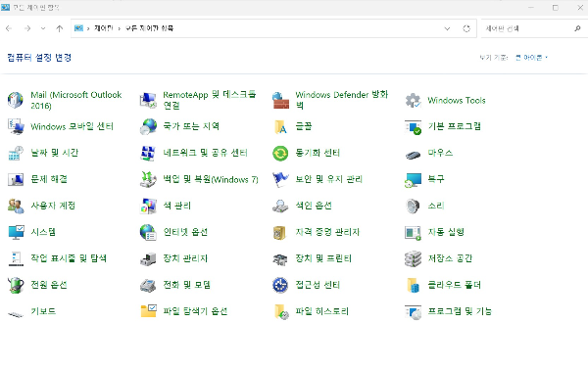Viewport: 588px width, 369px height.
Task: Go forward with the forward arrow
Action: click(27, 28)
